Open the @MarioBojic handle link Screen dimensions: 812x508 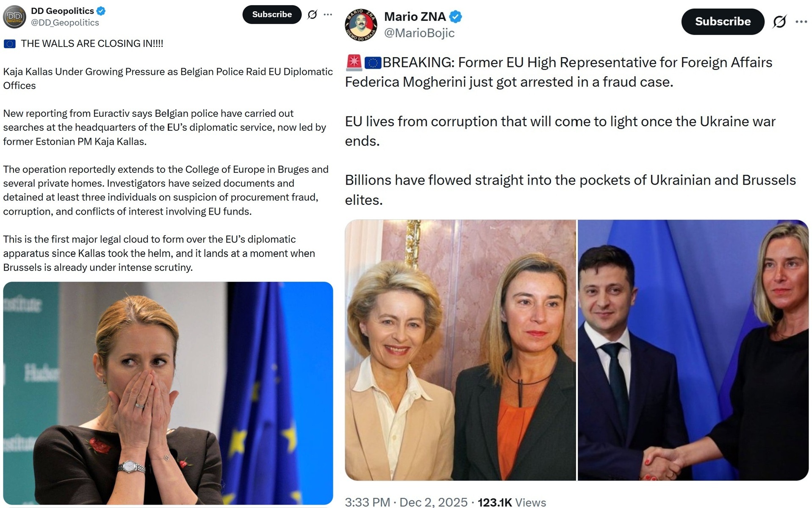419,33
